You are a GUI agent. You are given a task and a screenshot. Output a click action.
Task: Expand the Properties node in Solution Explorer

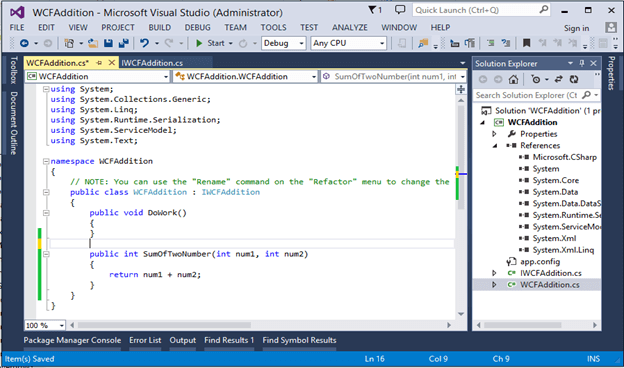(x=494, y=134)
